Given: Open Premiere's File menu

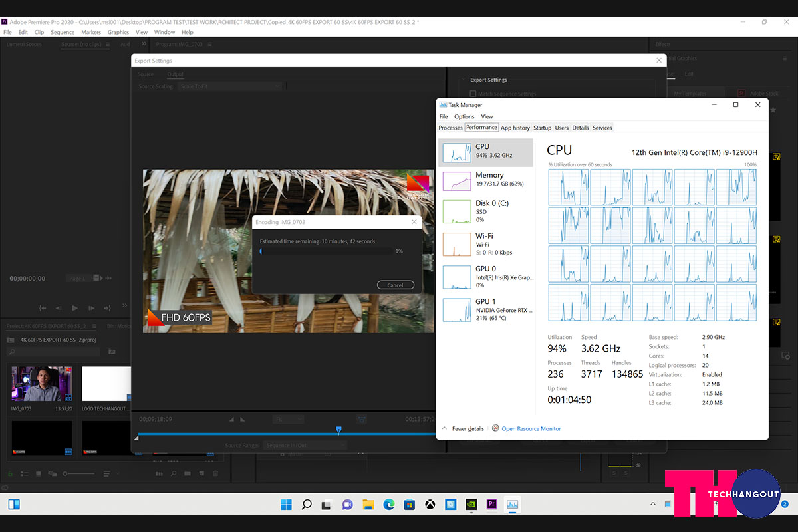Looking at the screenshot, I should [x=7, y=32].
